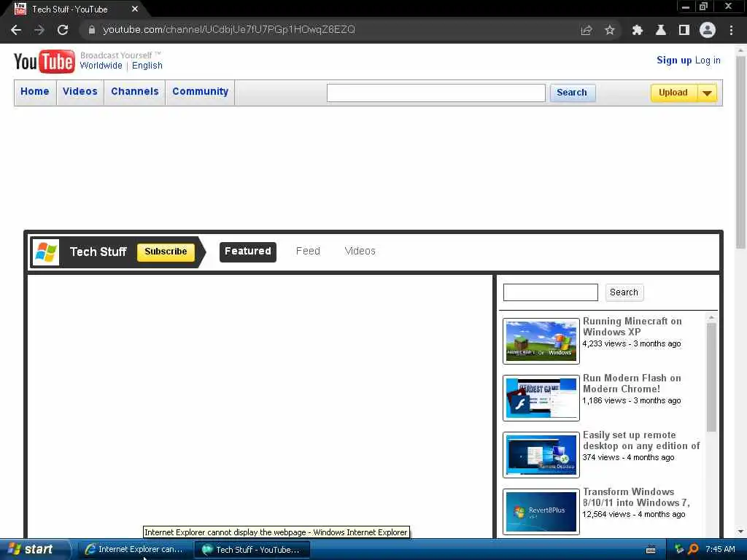
Task: Click the main Search button
Action: pyautogui.click(x=572, y=93)
